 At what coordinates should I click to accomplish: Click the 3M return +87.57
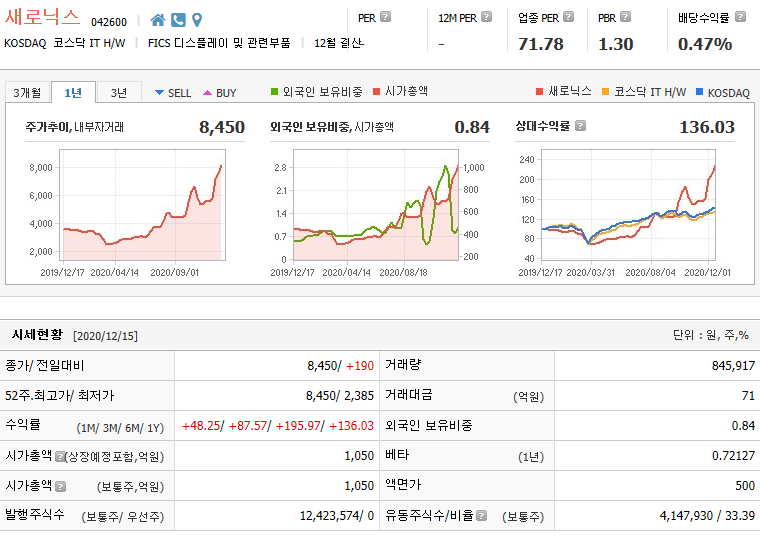[248, 426]
